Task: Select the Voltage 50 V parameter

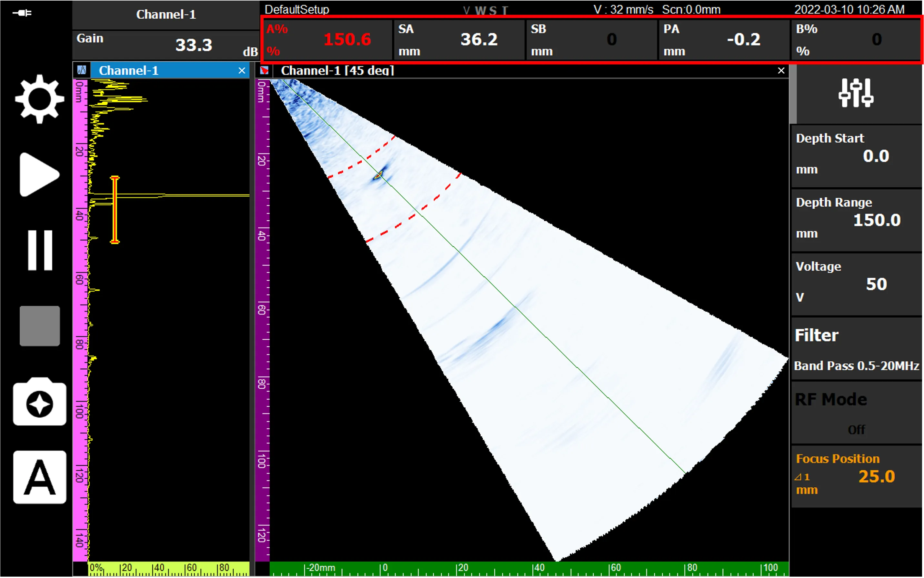Action: click(x=856, y=284)
